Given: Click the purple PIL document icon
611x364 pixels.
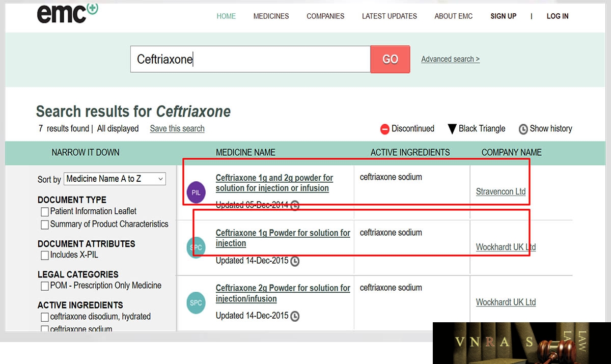Looking at the screenshot, I should tap(196, 192).
